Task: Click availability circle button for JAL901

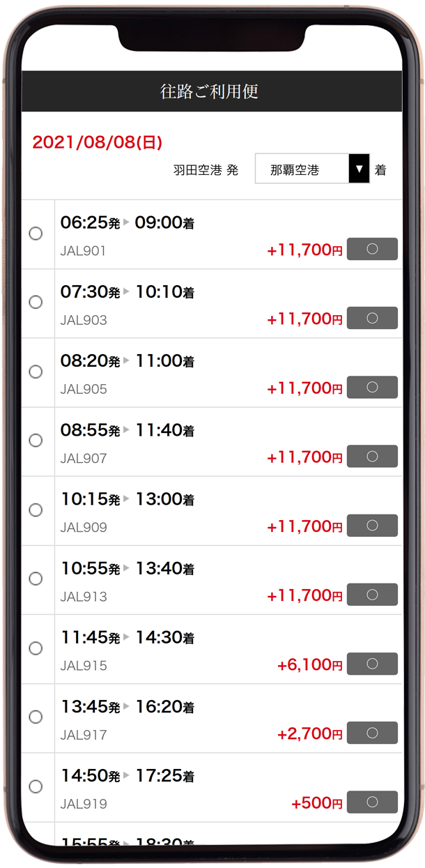Action: tap(372, 249)
